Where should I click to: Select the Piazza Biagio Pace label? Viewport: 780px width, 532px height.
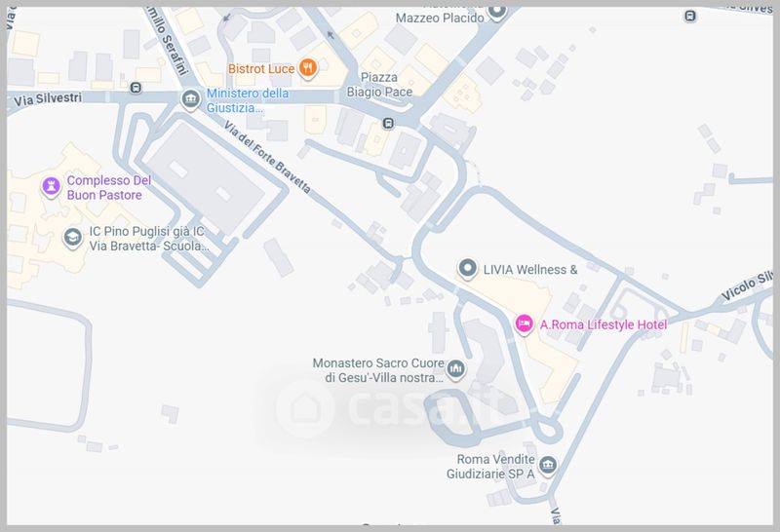(x=379, y=85)
